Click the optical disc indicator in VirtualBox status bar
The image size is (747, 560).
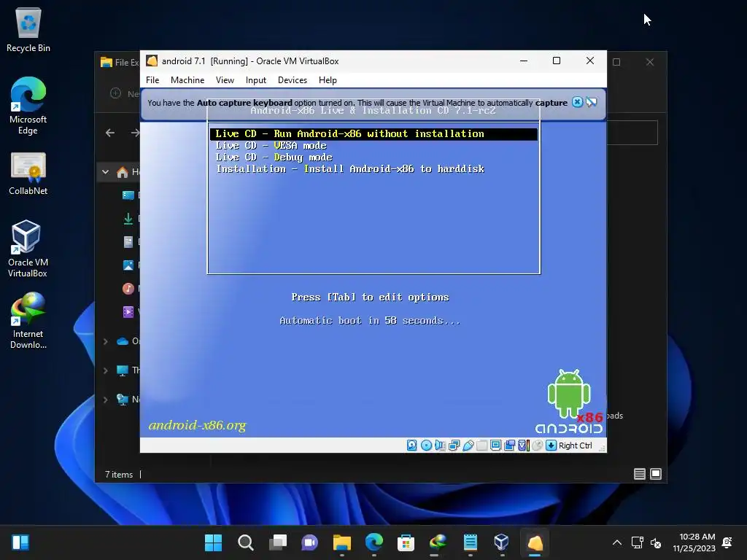coord(426,446)
